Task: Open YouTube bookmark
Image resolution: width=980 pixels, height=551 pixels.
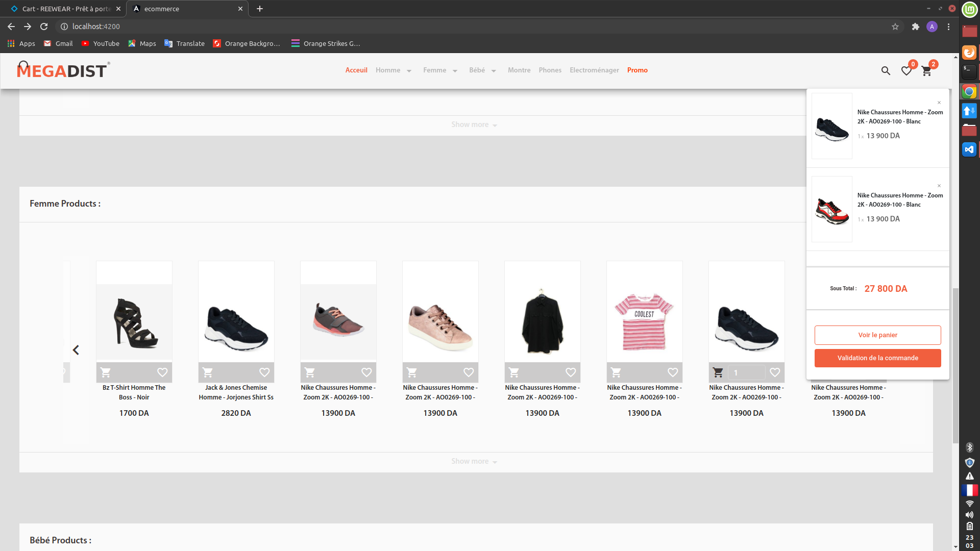Action: 101,43
